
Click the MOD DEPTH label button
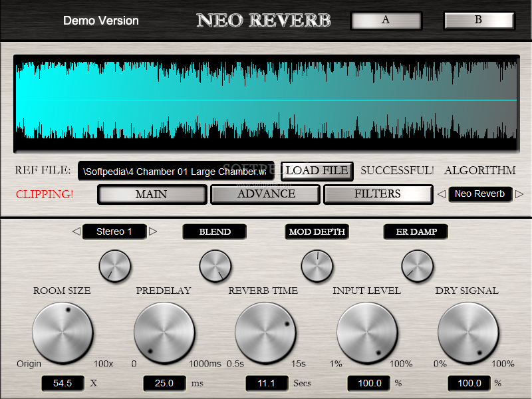[317, 231]
